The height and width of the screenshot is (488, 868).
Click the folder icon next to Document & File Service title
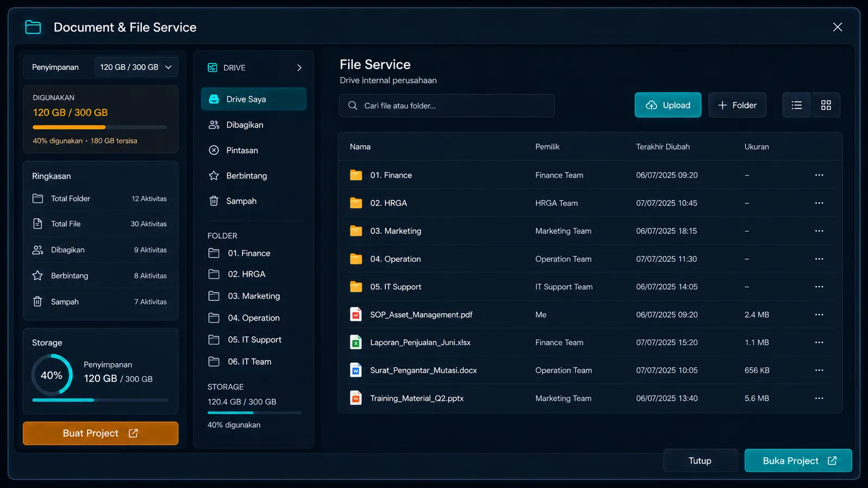33,27
